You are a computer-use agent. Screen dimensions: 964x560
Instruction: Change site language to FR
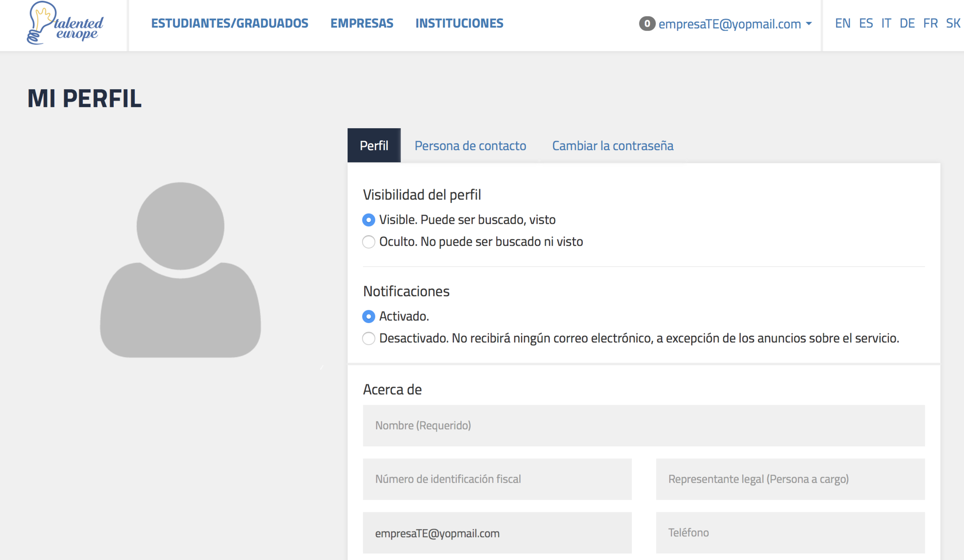click(930, 23)
